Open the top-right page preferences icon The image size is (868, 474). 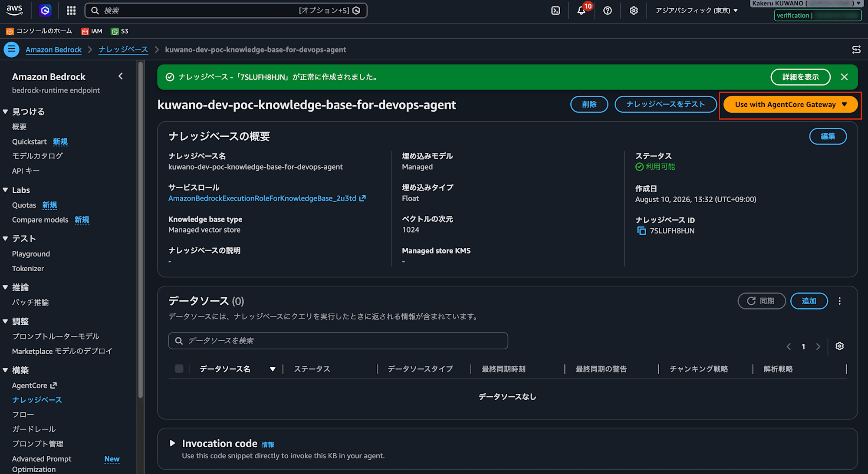coord(856,49)
